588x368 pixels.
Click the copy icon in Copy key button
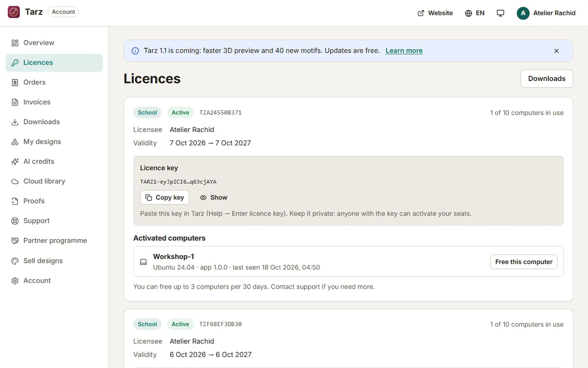coord(148,197)
